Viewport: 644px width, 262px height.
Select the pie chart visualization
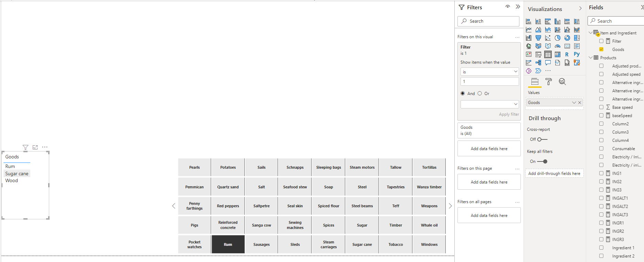557,38
